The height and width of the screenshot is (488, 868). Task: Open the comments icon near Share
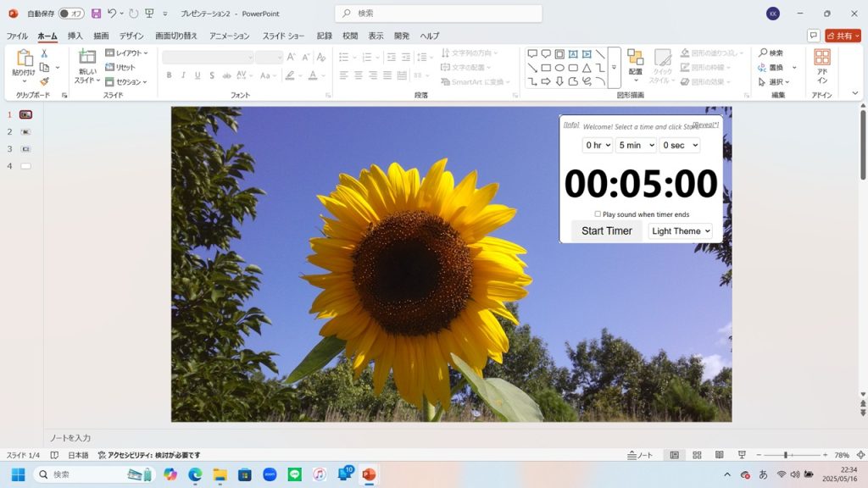(x=813, y=36)
